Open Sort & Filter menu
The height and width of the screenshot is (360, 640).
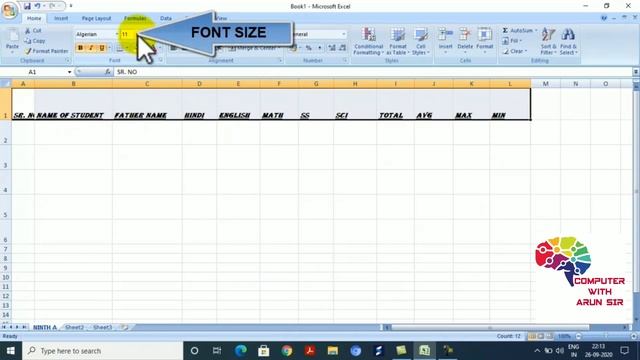point(548,41)
